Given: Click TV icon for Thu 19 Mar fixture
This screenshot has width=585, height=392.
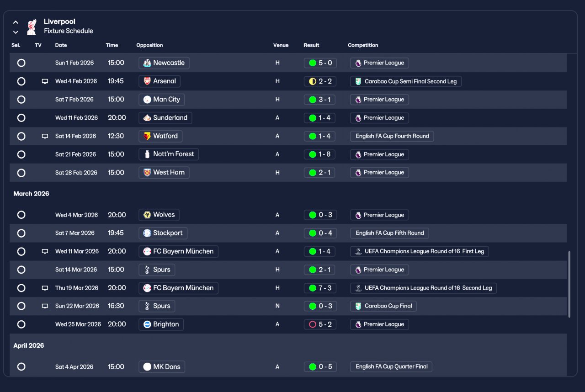Looking at the screenshot, I should point(45,288).
